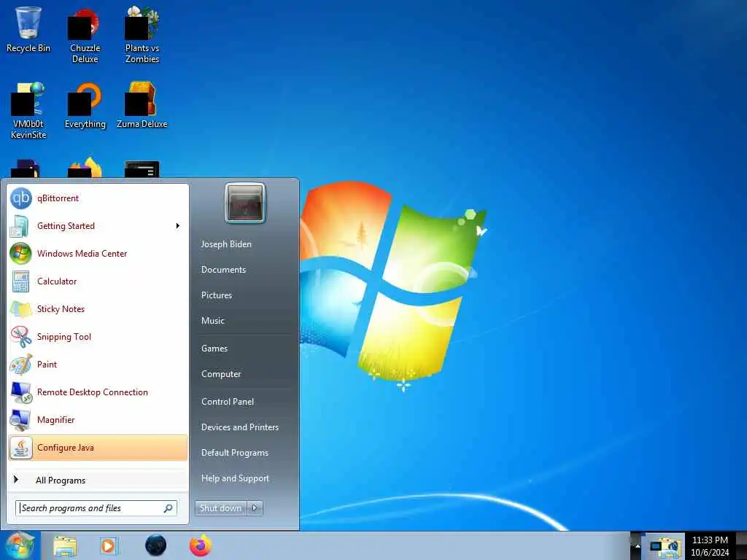Viewport: 747px width, 560px height.
Task: Click the user account picture
Action: pos(245,203)
